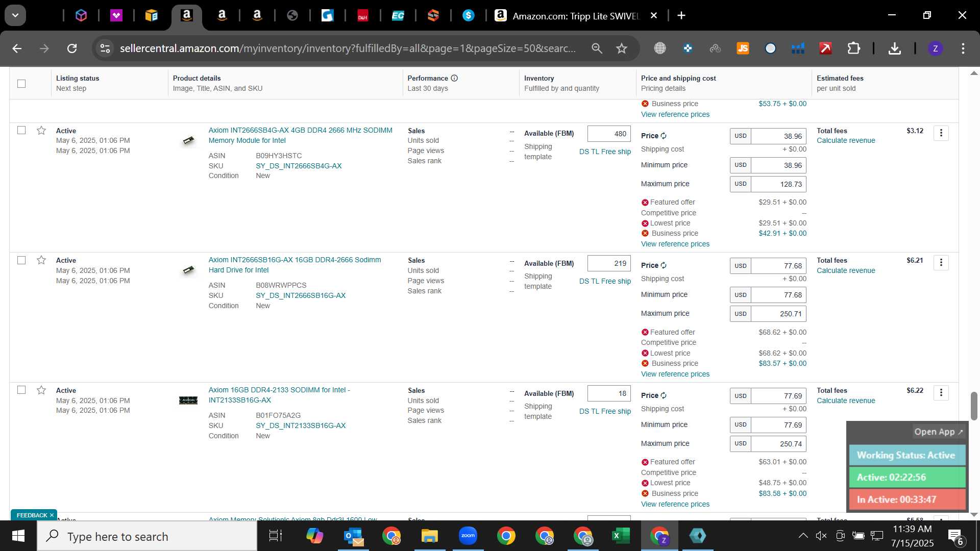Image resolution: width=980 pixels, height=551 pixels.
Task: Open SKU link SY_DS_INT2666SB16G-AX
Action: coord(301,295)
